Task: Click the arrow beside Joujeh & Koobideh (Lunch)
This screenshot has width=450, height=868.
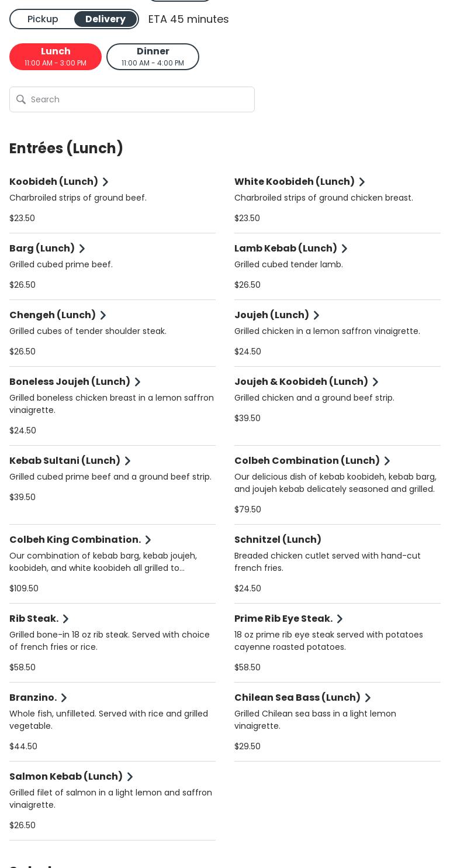Action: (375, 382)
